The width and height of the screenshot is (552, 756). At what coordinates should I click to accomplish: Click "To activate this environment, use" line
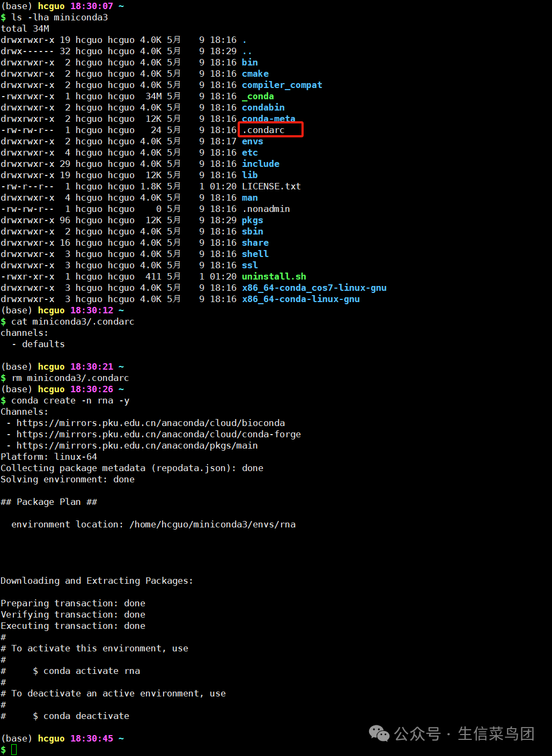point(94,648)
